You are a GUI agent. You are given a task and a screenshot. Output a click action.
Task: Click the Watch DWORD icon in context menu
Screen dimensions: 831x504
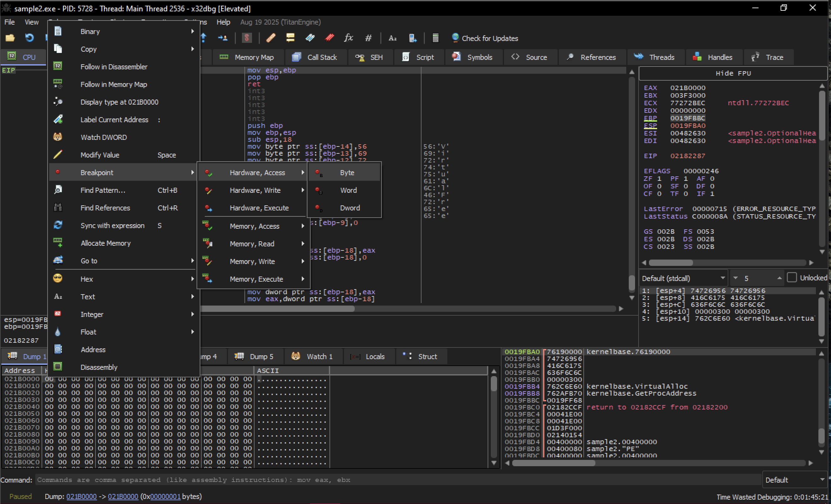pyautogui.click(x=58, y=137)
